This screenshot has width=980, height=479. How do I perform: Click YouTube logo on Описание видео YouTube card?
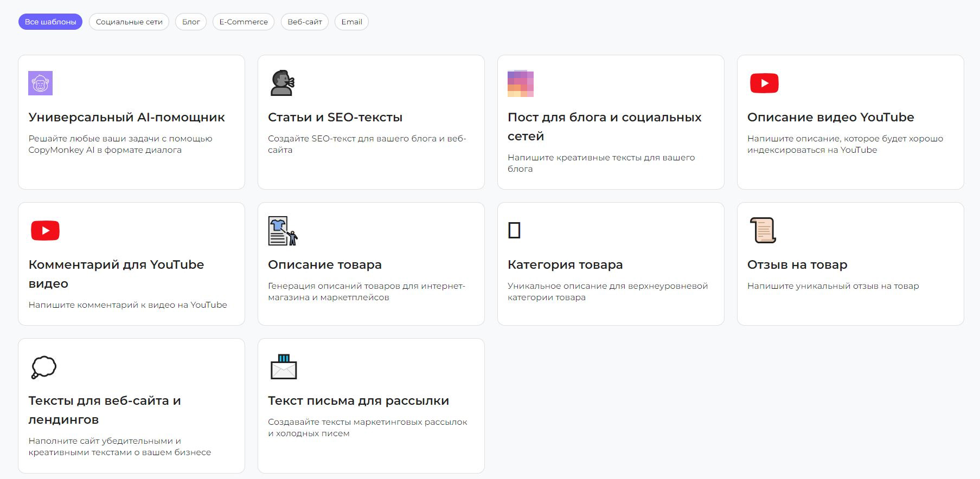click(764, 83)
